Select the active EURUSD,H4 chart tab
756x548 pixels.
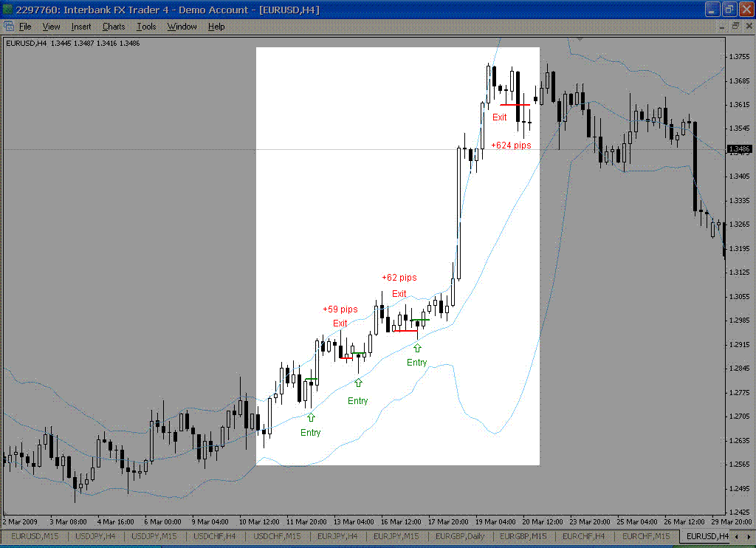click(x=707, y=536)
